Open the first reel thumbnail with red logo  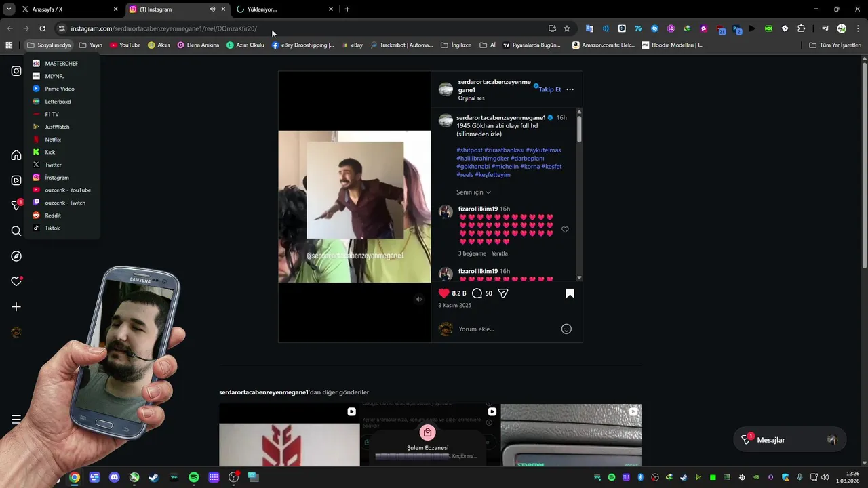pos(290,435)
